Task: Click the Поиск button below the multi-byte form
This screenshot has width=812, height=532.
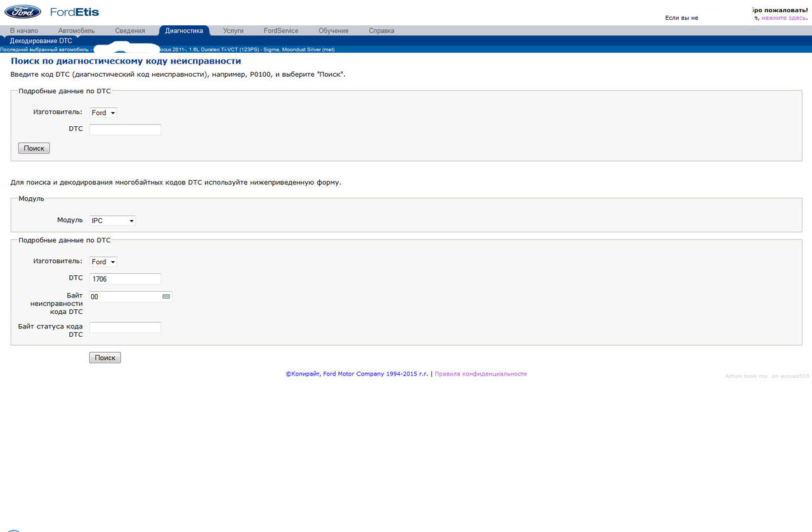Action: pos(105,358)
